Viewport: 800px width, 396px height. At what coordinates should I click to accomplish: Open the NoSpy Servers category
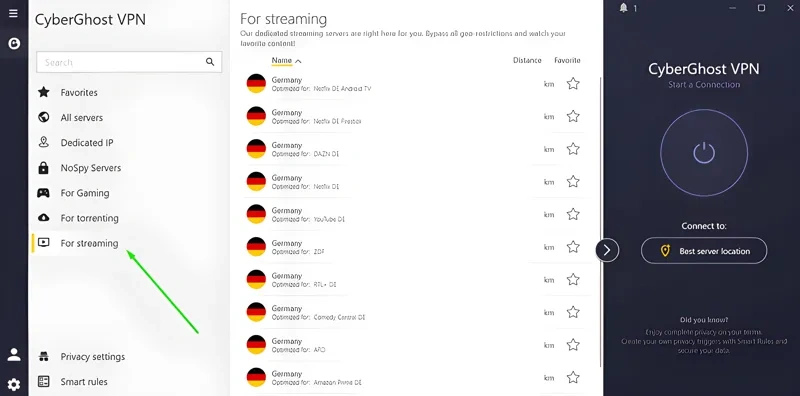(x=91, y=168)
